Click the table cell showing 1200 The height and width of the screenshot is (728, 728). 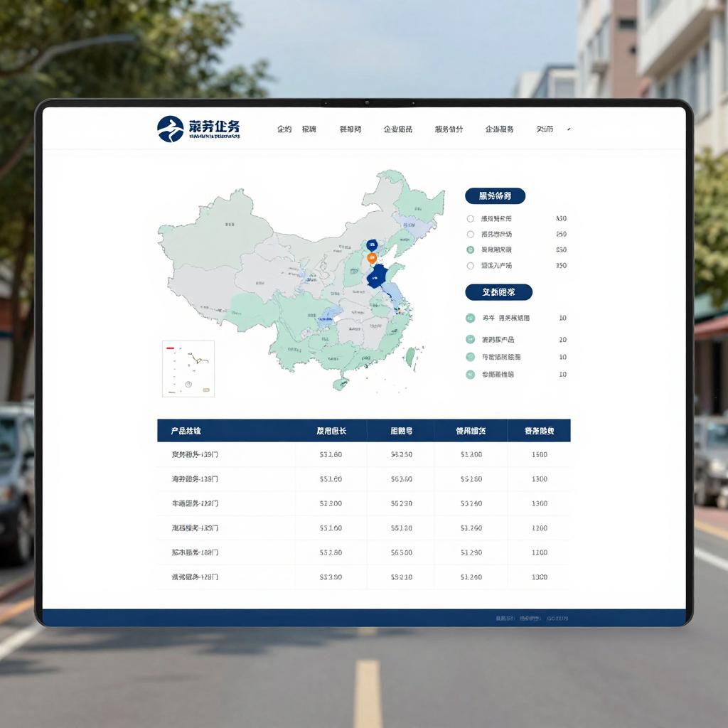540,528
